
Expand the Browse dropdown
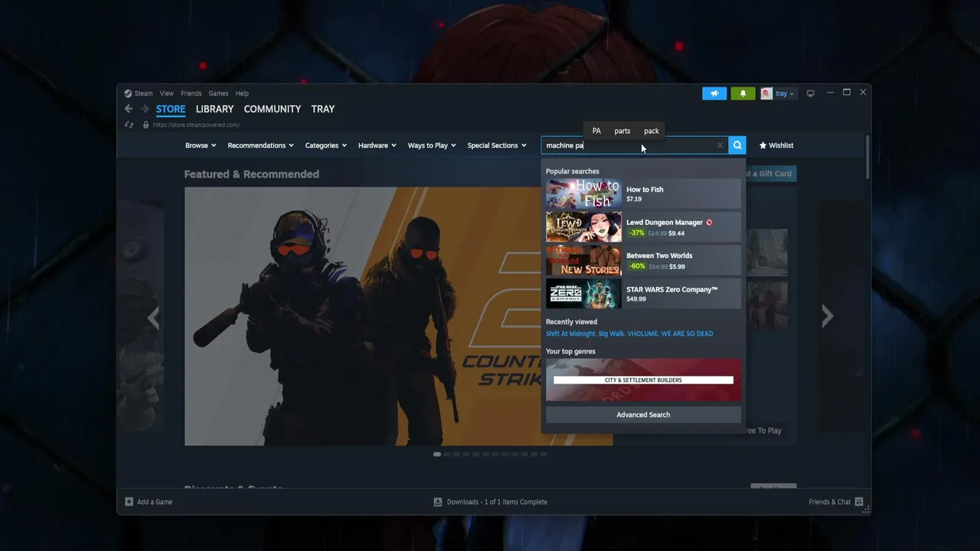tap(201, 145)
